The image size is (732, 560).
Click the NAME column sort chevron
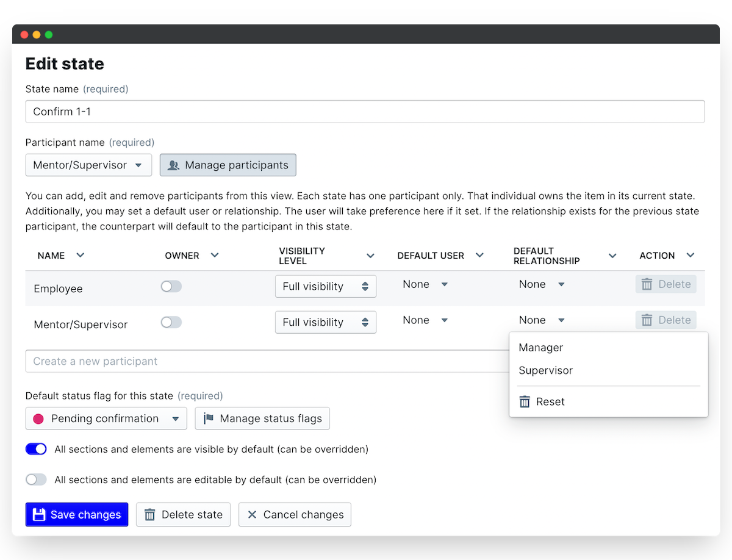click(x=80, y=256)
